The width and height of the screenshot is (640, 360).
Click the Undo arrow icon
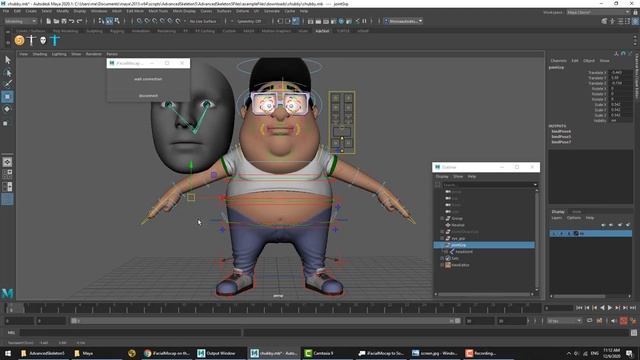tap(71, 21)
